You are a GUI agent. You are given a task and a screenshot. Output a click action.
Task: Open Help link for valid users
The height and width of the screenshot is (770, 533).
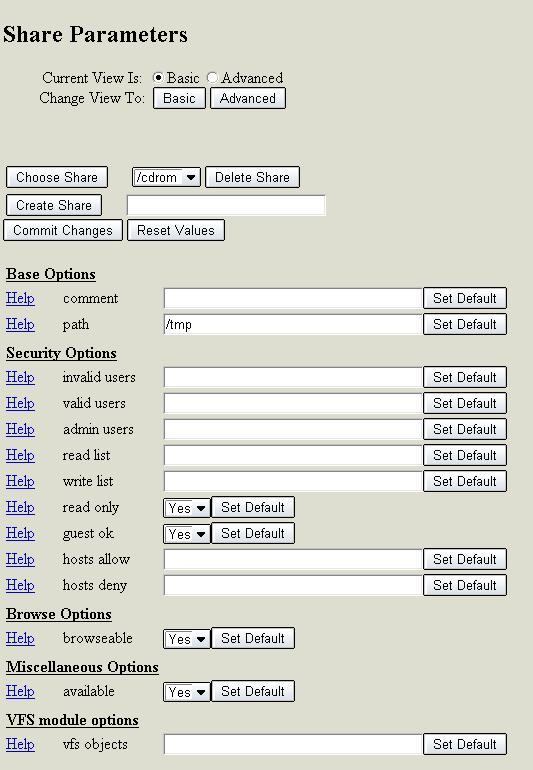(x=20, y=403)
